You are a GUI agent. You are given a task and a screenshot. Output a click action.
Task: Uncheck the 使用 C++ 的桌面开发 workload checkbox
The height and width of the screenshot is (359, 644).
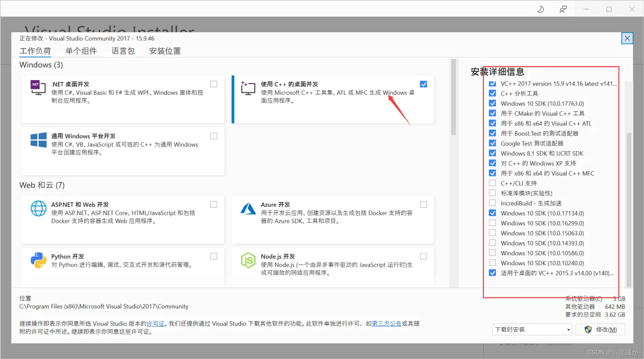pos(424,84)
